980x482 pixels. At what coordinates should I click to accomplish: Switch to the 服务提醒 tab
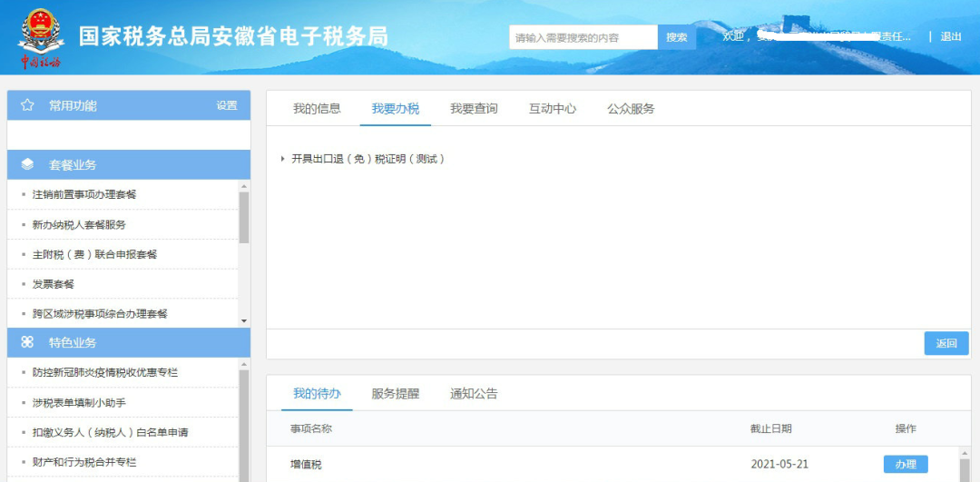point(395,394)
